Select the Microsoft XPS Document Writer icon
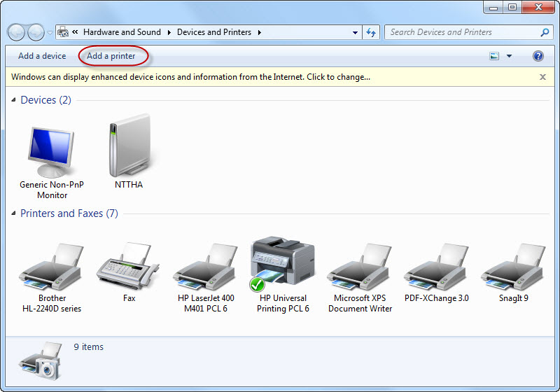Viewport: 560px width, 392px height. coord(359,266)
